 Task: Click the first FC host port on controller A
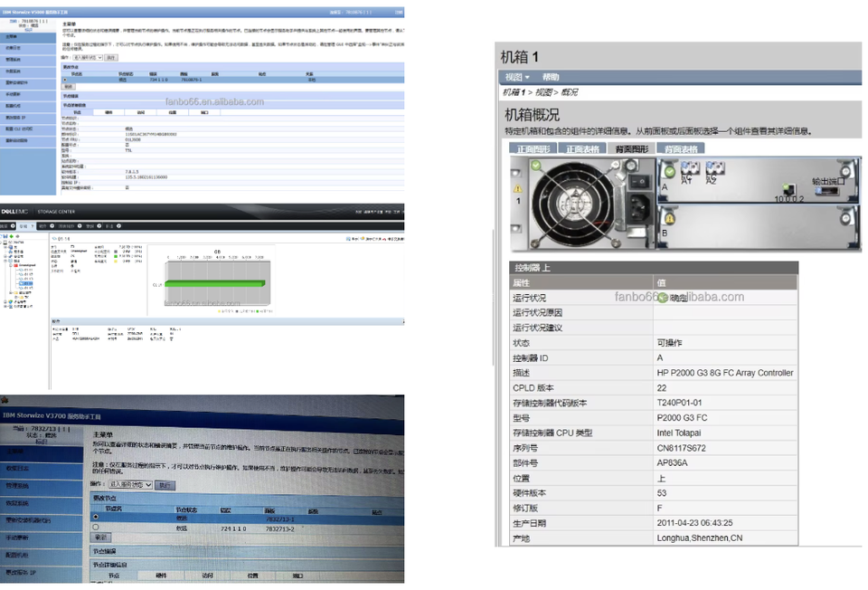pos(689,167)
